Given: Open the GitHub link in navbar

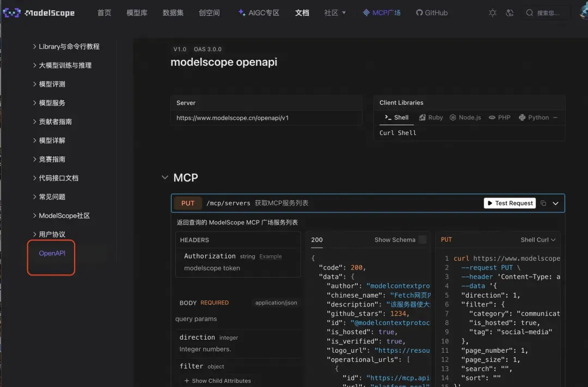Looking at the screenshot, I should point(432,13).
